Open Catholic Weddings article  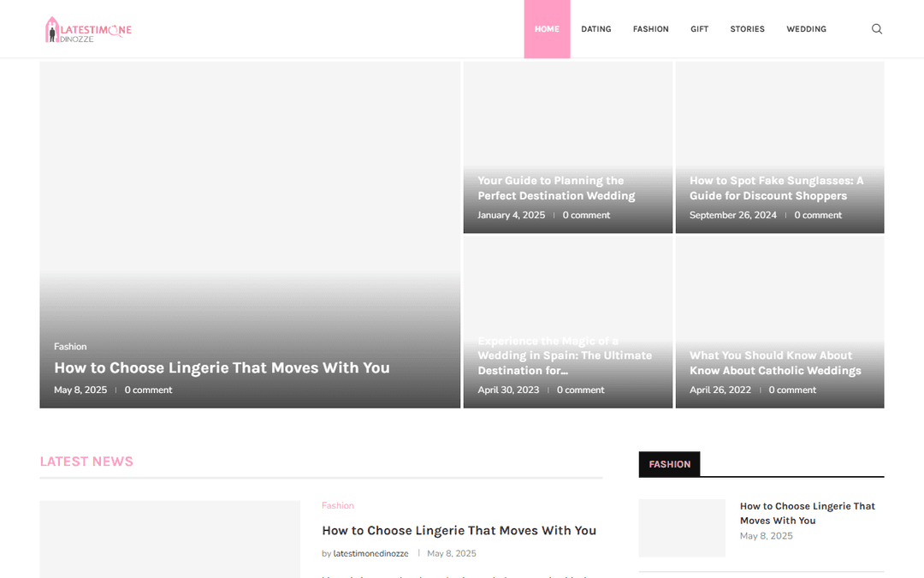[x=775, y=363]
